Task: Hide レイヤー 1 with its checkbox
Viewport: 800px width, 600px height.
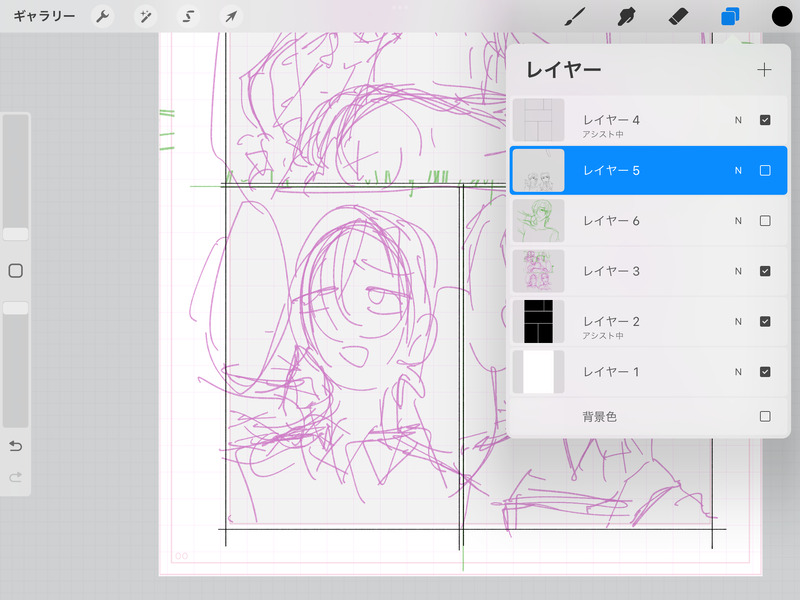Action: (x=765, y=372)
